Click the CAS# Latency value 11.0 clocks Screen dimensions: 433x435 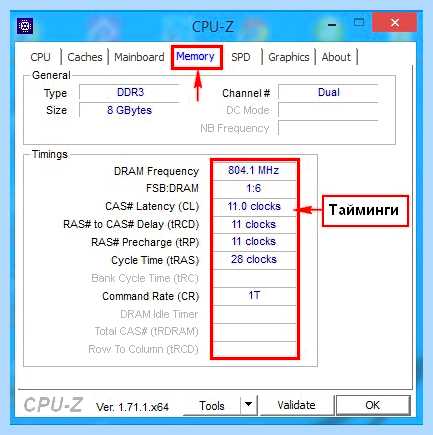point(254,206)
